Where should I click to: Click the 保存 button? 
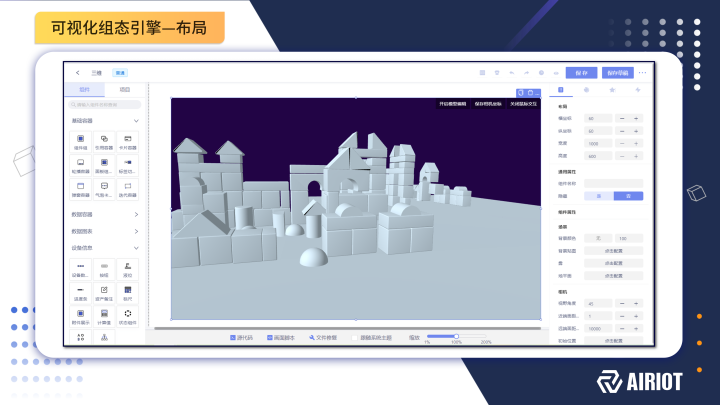tap(581, 73)
